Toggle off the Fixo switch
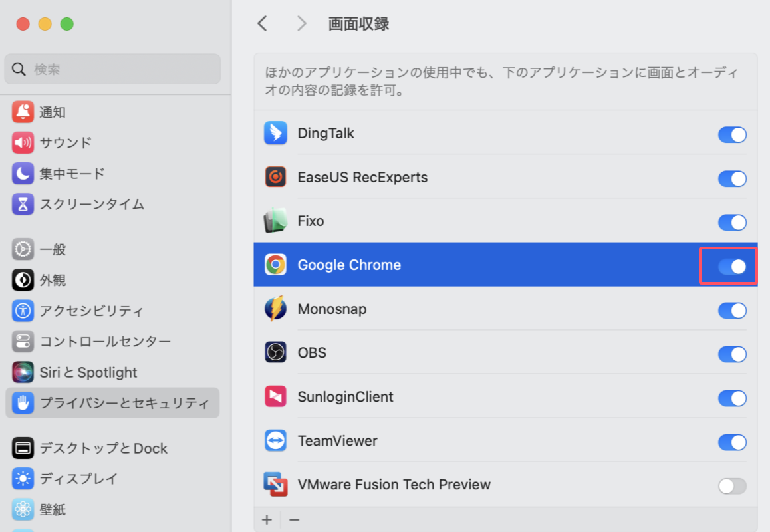770x532 pixels. pyautogui.click(x=732, y=223)
